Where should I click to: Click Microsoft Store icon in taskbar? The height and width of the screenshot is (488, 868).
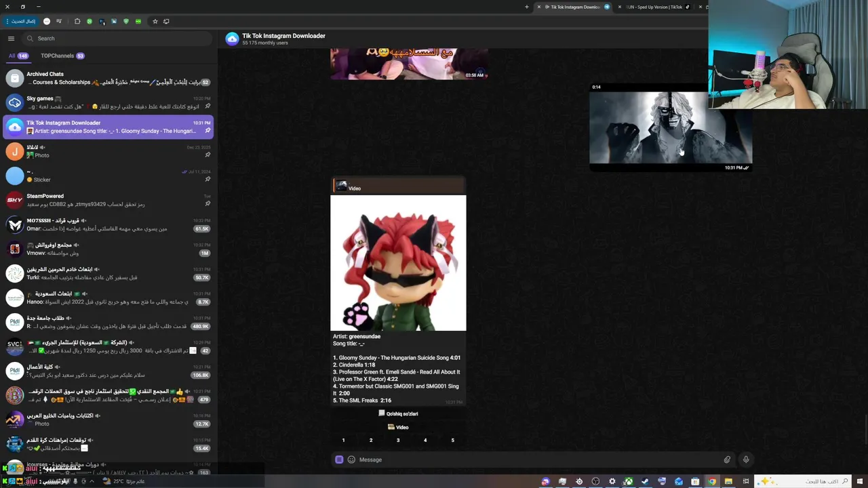coord(695,481)
